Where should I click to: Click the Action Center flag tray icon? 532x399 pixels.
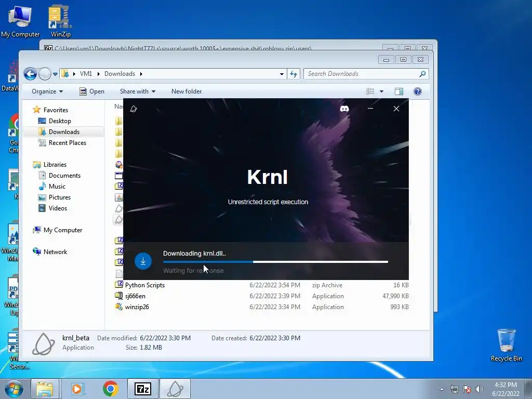coord(467,389)
